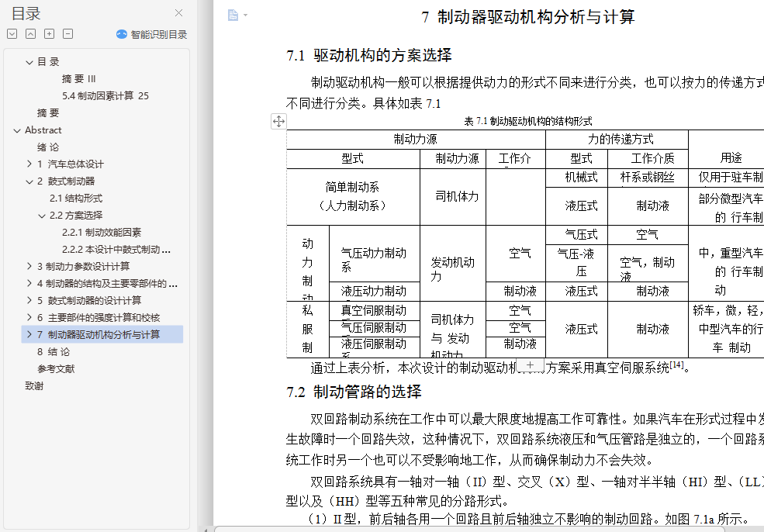Select 1 汽车总体设计 in the outline
This screenshot has width=764, height=532.
tap(71, 164)
